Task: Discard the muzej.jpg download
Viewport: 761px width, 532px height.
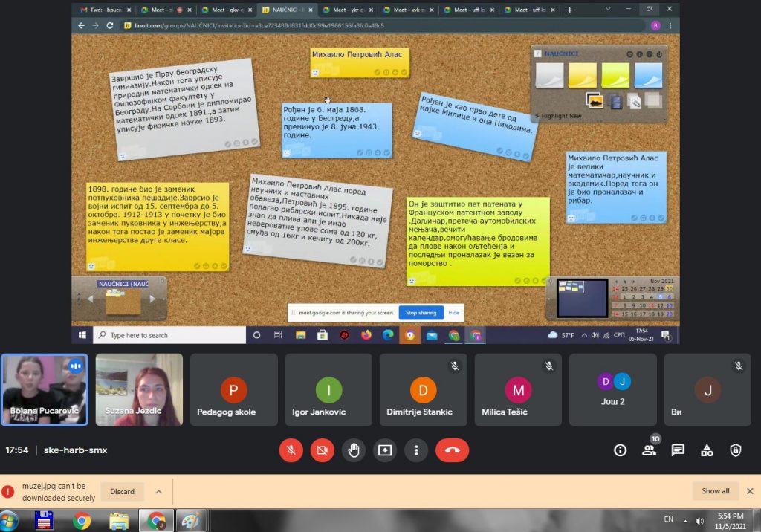Action: tap(123, 491)
